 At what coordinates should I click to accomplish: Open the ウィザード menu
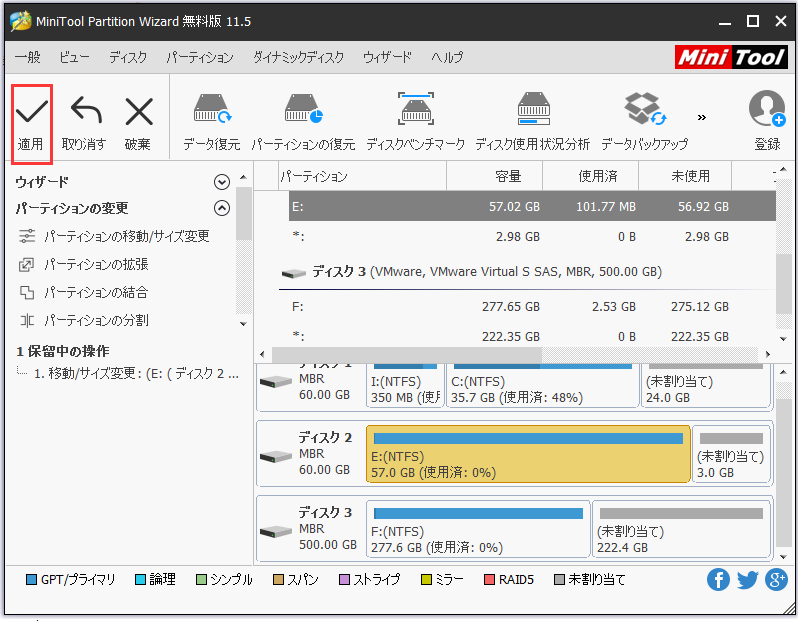[x=387, y=57]
